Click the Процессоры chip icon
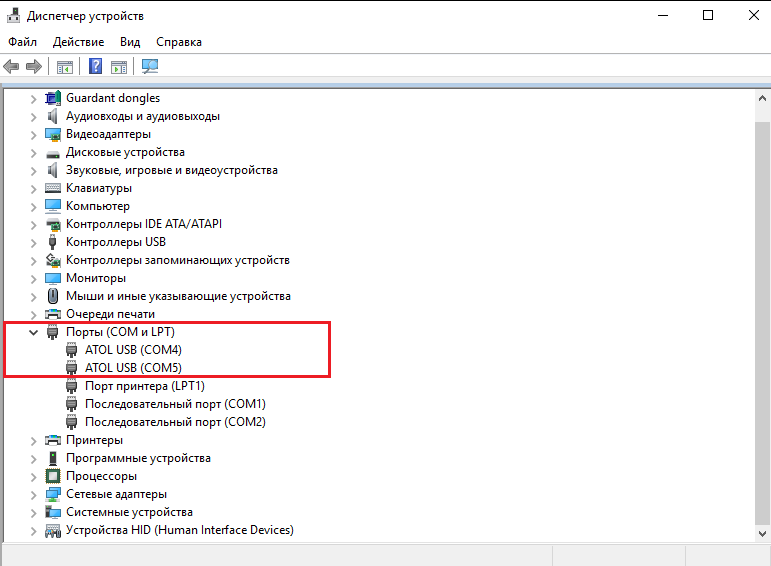 (x=54, y=476)
